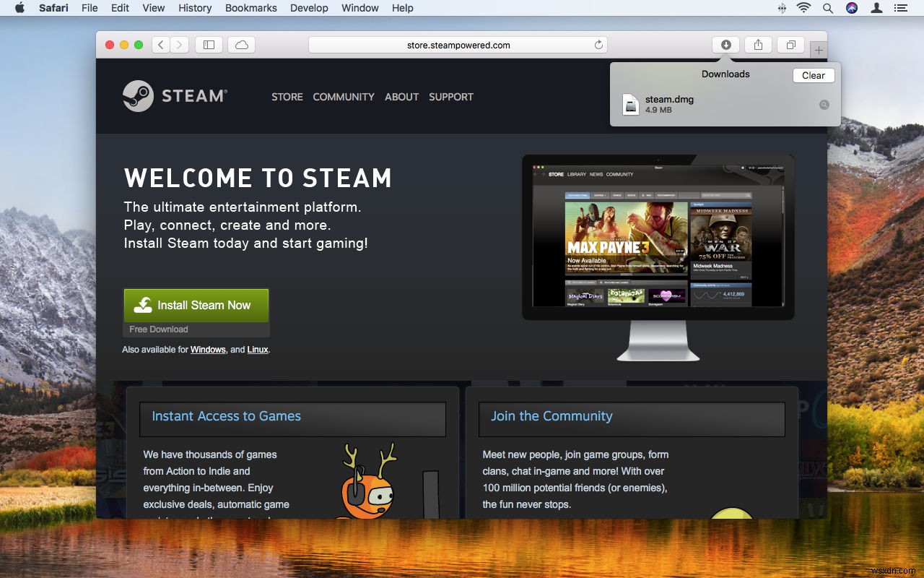Image resolution: width=924 pixels, height=578 pixels.
Task: Open the Develop menu
Action: coord(309,8)
